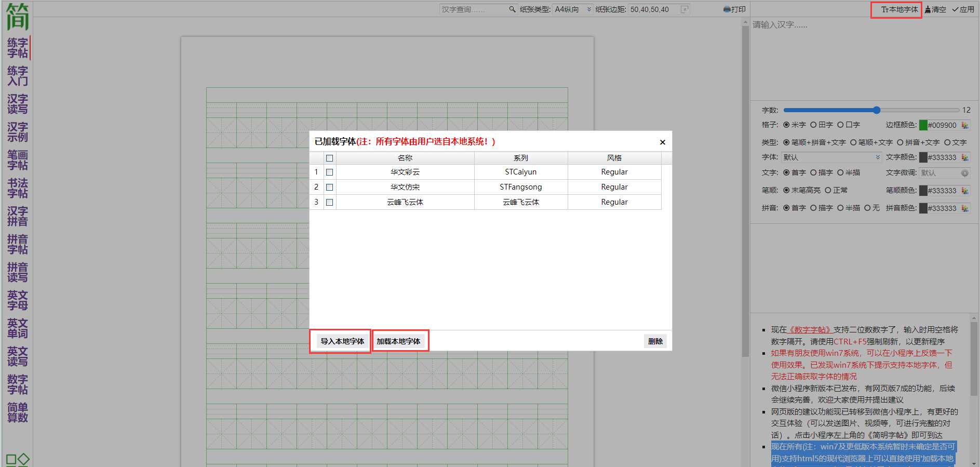Tick the 云峰飞云体 row checkbox
The height and width of the screenshot is (467, 980).
[x=329, y=202]
